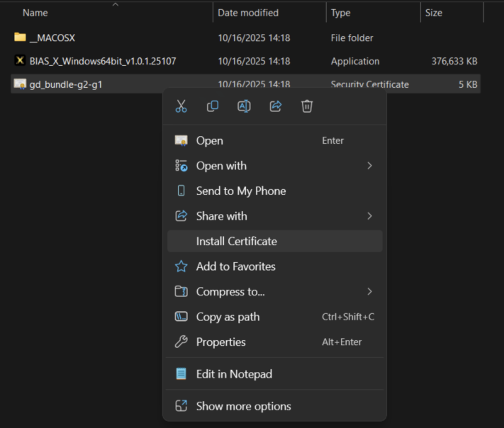This screenshot has height=428, width=504.
Task: Select Install Certificate from menu
Action: (236, 241)
